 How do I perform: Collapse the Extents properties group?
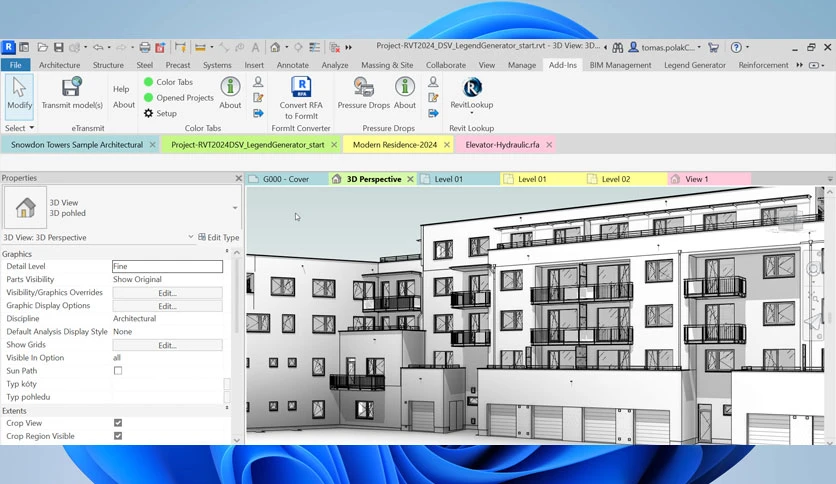(227, 408)
